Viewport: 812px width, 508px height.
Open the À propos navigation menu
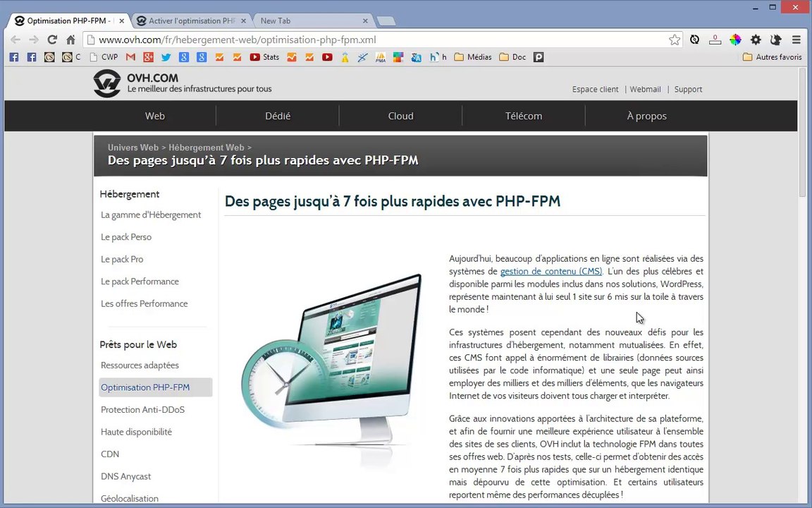pos(647,116)
